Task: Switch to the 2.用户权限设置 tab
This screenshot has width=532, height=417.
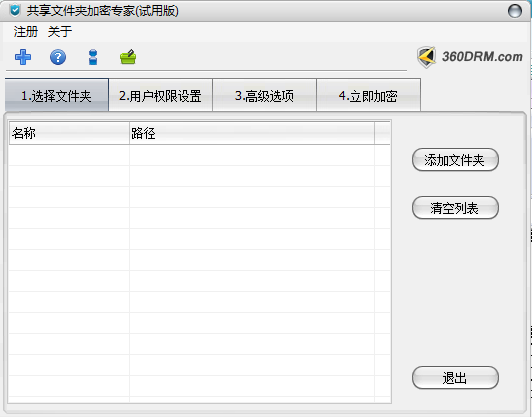Action: [x=160, y=95]
